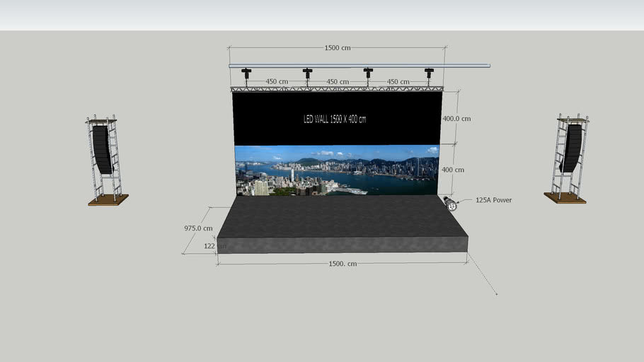This screenshot has height=362, width=644.
Task: Click the '975.0 cm' stage depth dimension
Action: click(198, 228)
